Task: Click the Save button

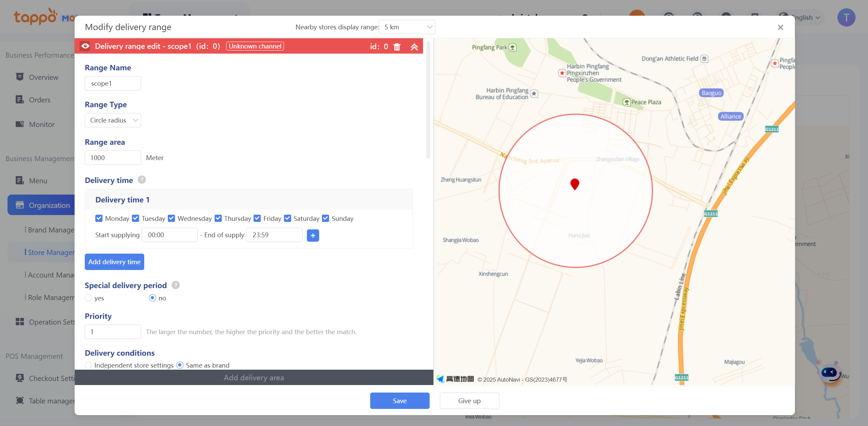Action: click(x=399, y=401)
